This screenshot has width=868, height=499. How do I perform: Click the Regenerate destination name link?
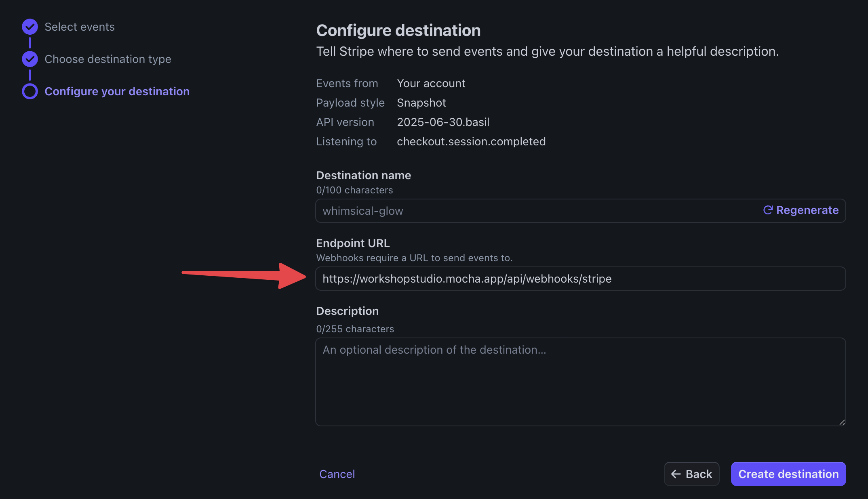807,210
